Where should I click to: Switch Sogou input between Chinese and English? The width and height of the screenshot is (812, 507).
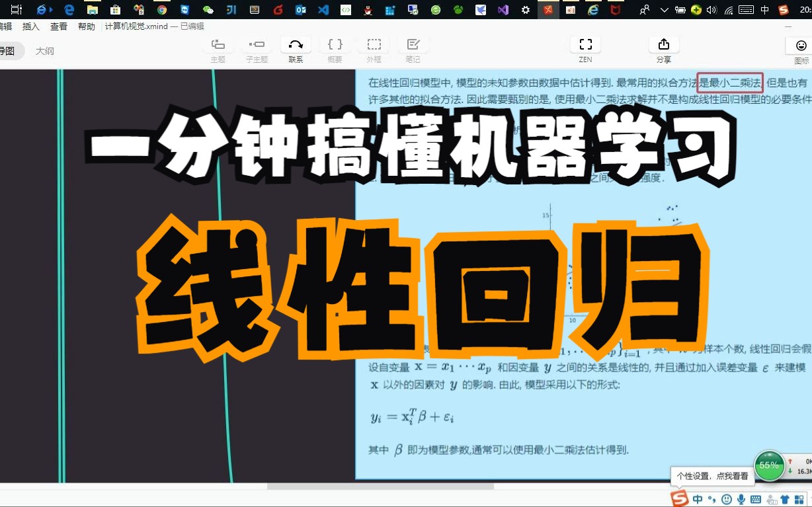coord(698,498)
